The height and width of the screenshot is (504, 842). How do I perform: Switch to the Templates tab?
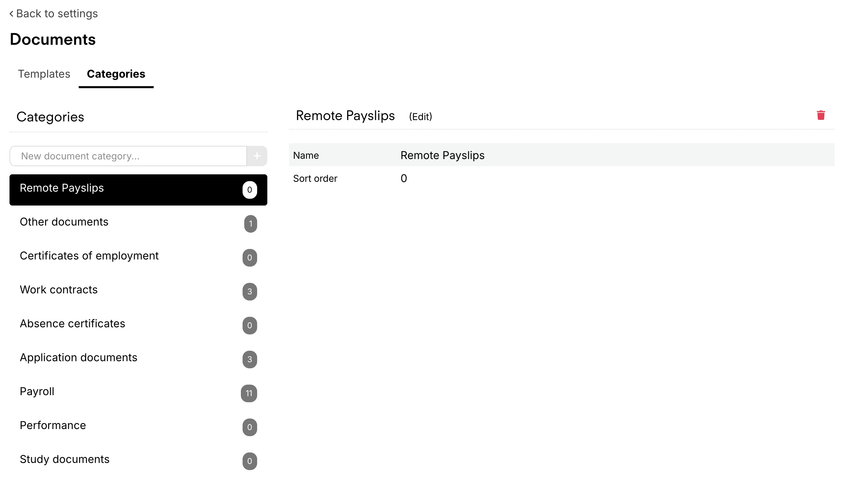(44, 74)
